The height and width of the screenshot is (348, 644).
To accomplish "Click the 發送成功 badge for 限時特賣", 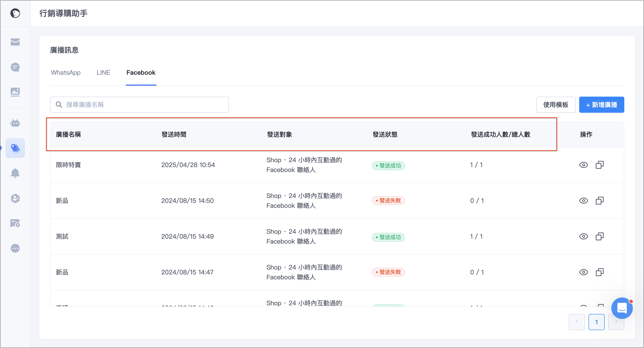I will (388, 166).
